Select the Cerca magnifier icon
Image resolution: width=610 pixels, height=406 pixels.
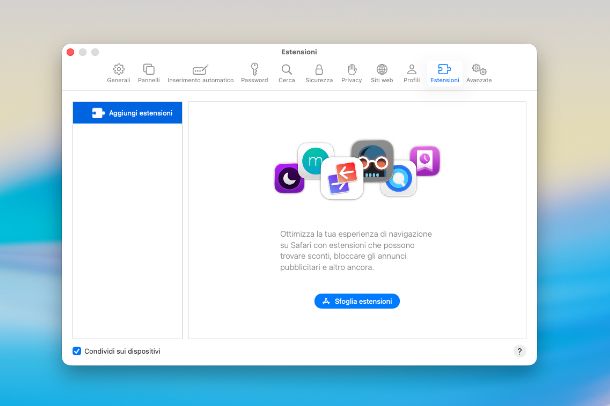pos(287,72)
